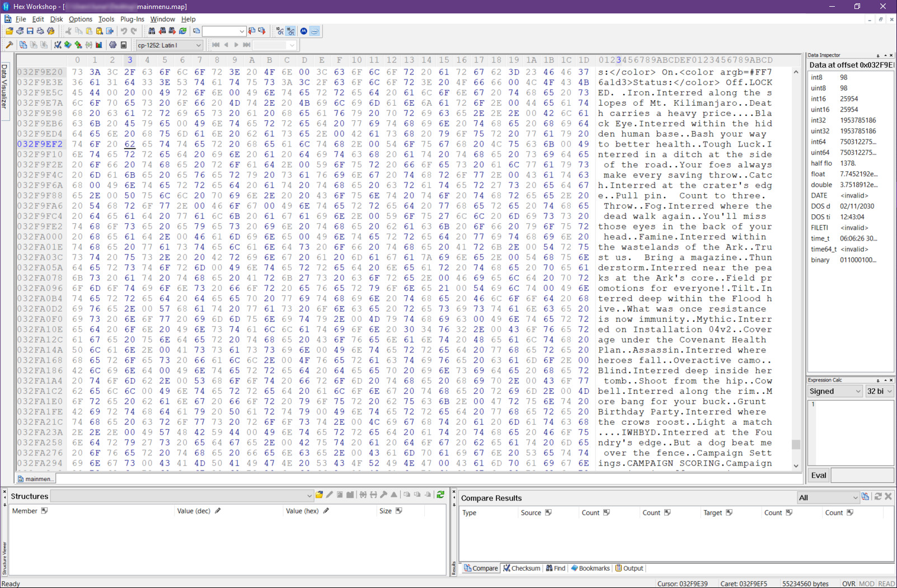
Task: Click the Eval expression input field
Action: pos(862,476)
